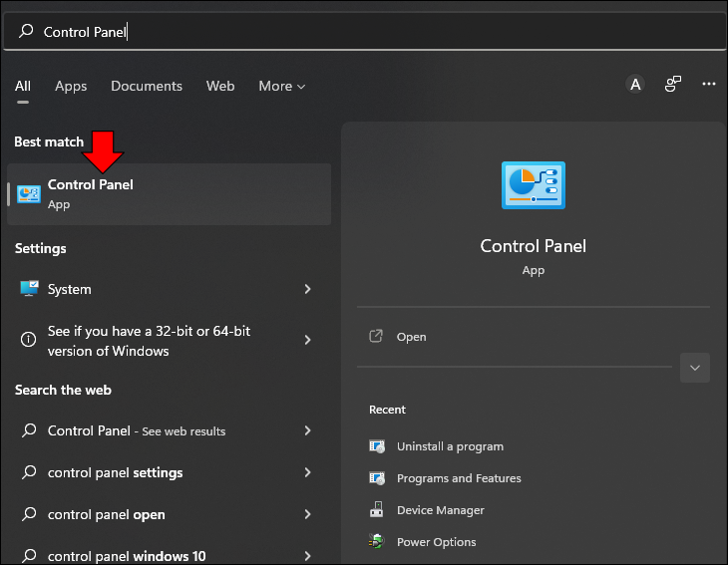The width and height of the screenshot is (728, 565).
Task: Switch to the Documents tab
Action: [147, 87]
